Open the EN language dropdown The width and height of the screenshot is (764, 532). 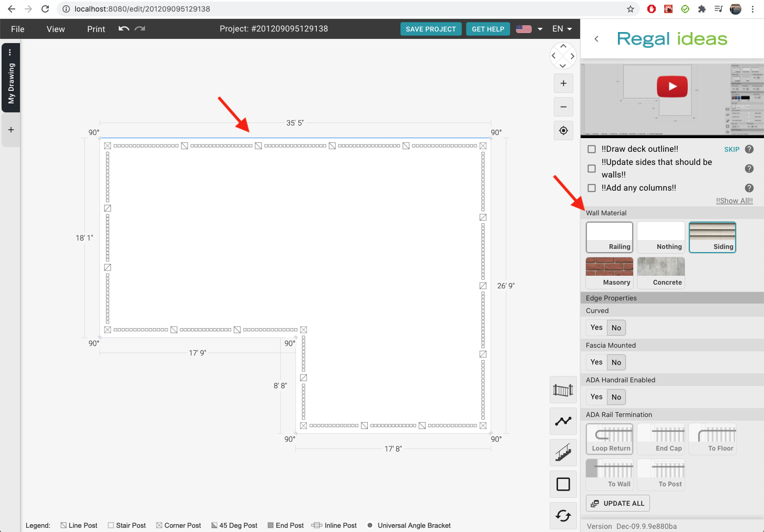click(x=562, y=29)
